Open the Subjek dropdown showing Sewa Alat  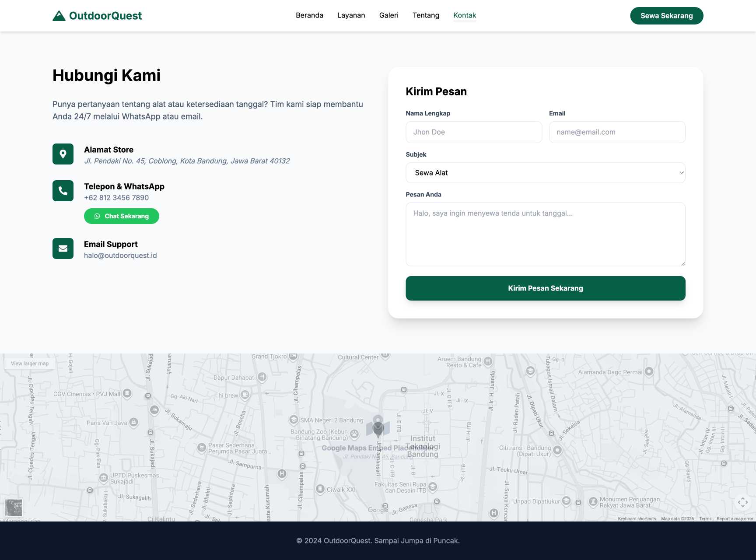(545, 173)
